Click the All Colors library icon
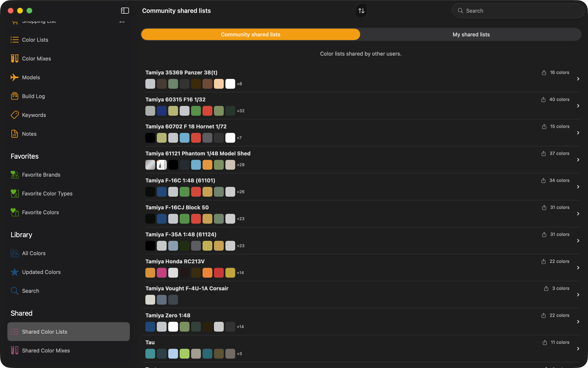588x368 pixels. click(14, 253)
